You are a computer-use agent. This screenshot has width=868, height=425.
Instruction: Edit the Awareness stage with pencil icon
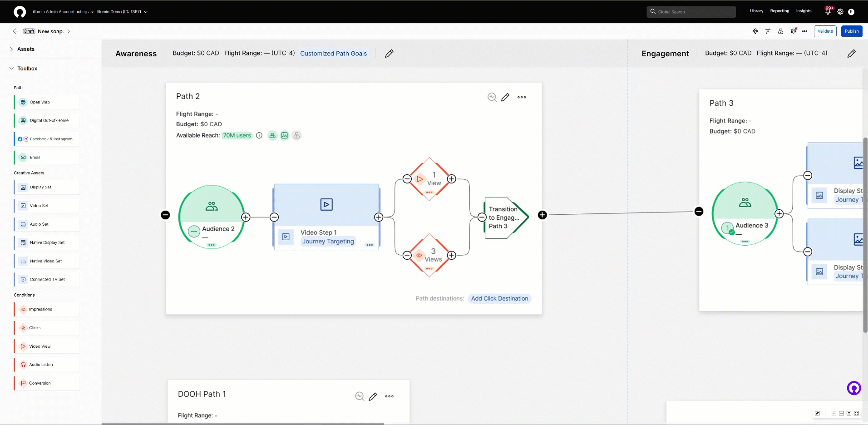[x=389, y=54]
